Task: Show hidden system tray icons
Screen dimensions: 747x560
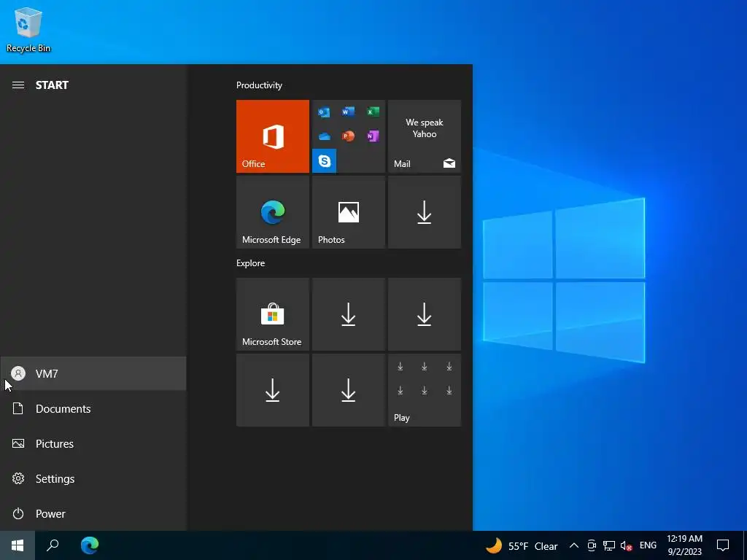Action: pos(574,545)
